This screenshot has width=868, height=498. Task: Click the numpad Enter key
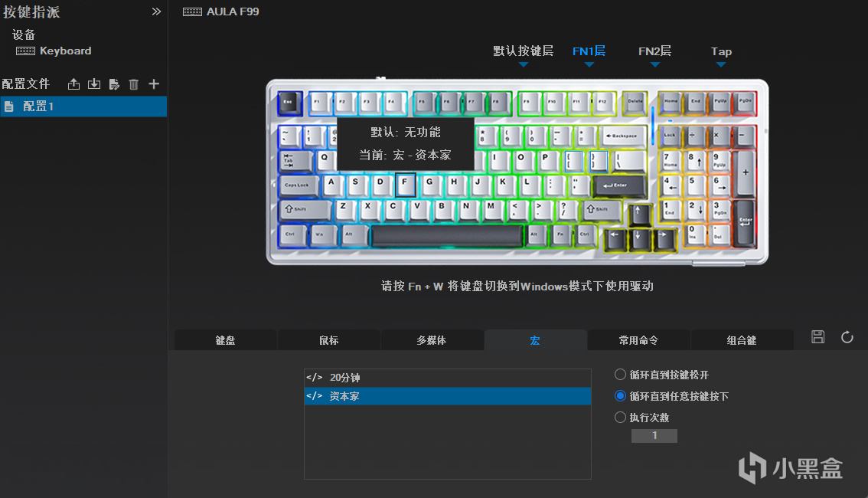745,224
